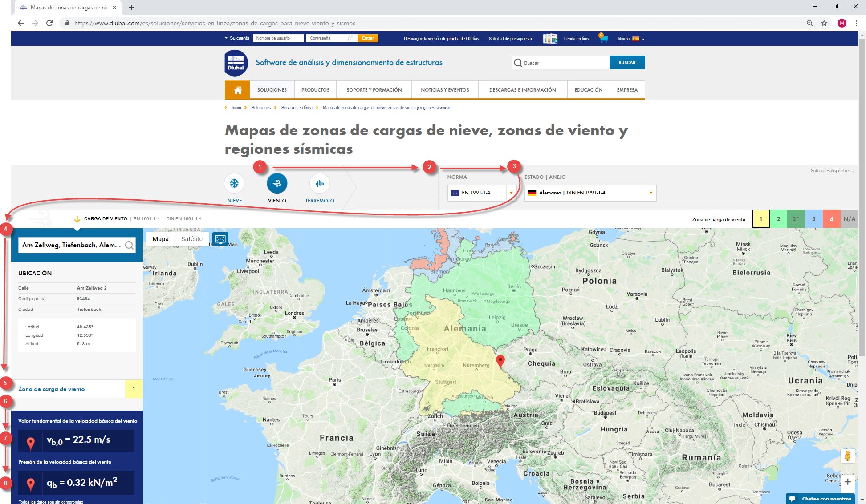Open the Estado Anejo Alemania dropdown
This screenshot has width=866, height=504.
click(651, 193)
